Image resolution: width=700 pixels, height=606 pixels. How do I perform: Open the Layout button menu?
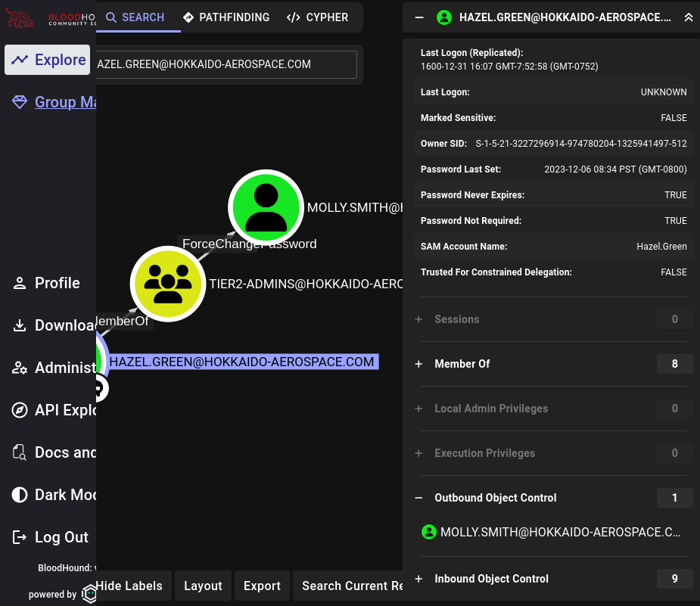click(x=203, y=586)
